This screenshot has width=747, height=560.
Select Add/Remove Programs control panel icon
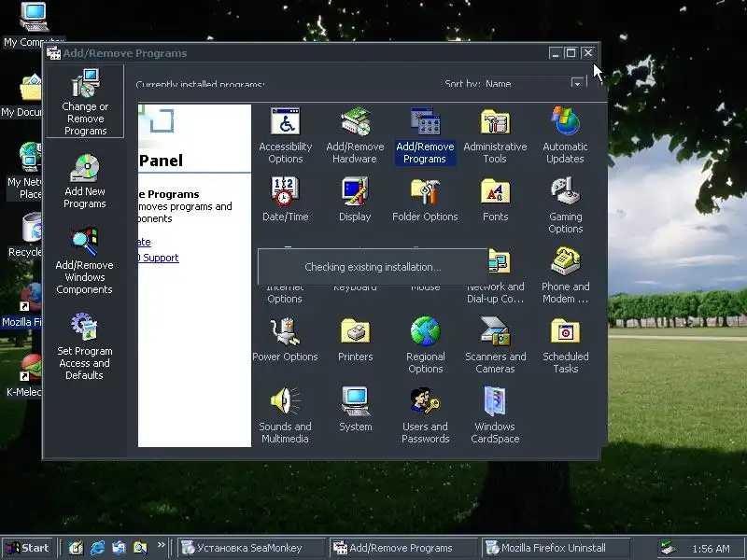click(425, 135)
